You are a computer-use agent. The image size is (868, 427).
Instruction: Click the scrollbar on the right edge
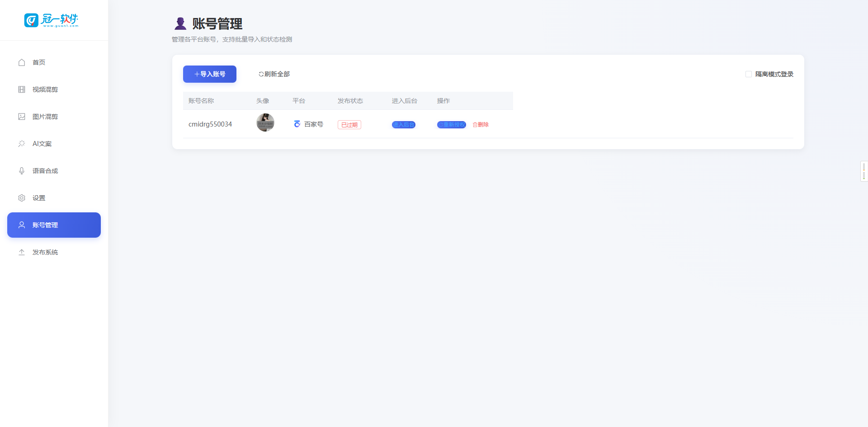pos(865,171)
